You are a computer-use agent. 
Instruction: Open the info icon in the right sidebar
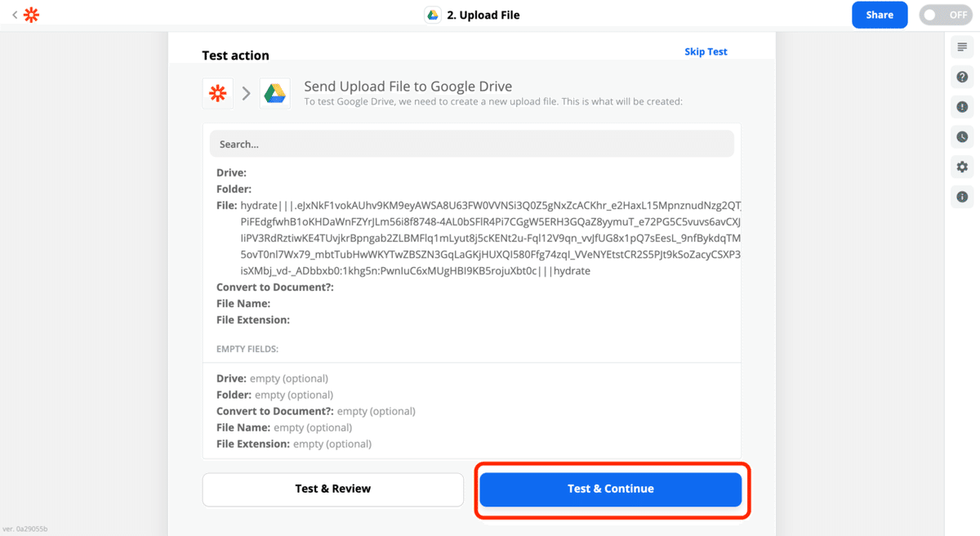coord(962,196)
